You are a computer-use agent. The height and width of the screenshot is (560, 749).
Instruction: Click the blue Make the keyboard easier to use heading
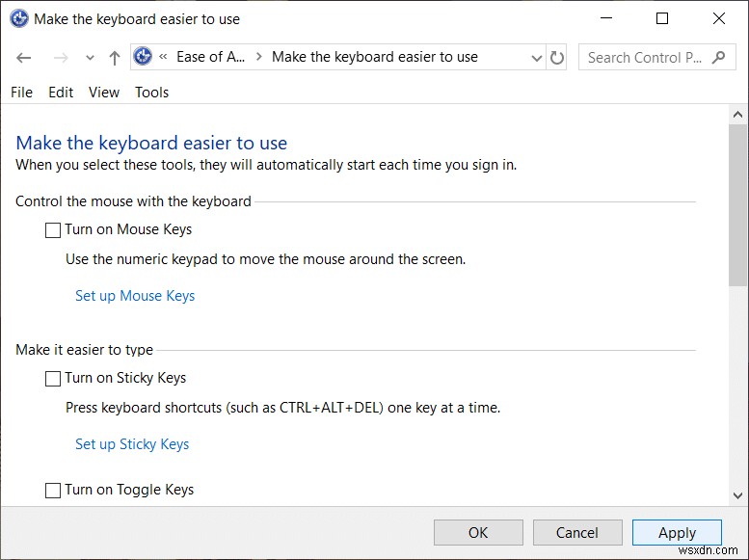151,143
